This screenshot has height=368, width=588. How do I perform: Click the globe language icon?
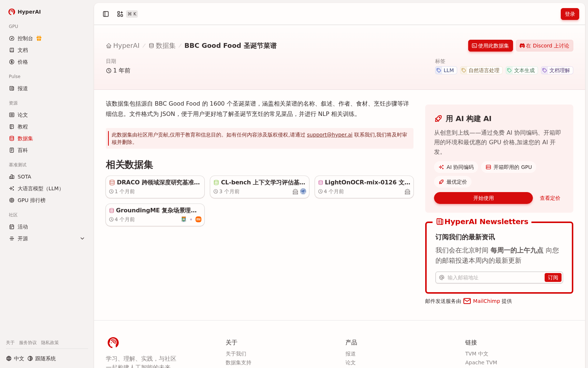click(x=9, y=358)
